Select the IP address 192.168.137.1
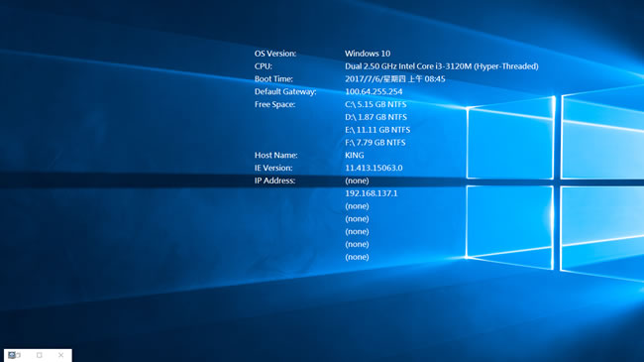The image size is (644, 362). pyautogui.click(x=372, y=193)
